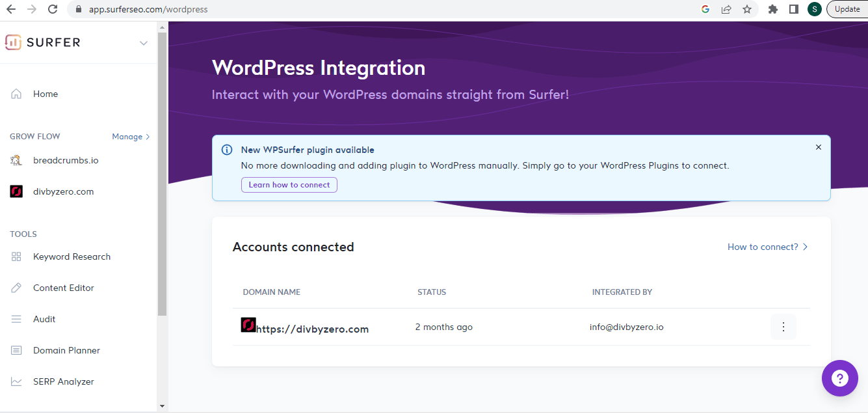The image size is (868, 414).
Task: Go forward in browser history
Action: pyautogui.click(x=32, y=9)
